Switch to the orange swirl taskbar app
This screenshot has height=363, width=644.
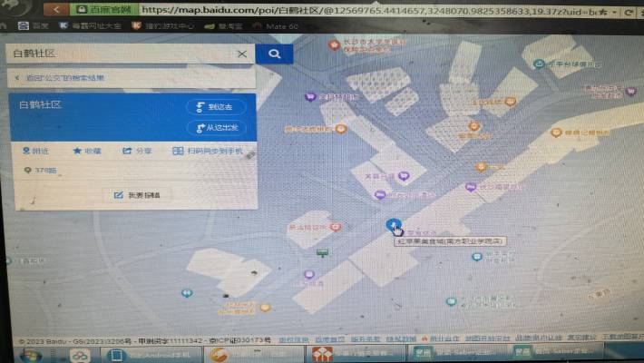tap(255, 355)
